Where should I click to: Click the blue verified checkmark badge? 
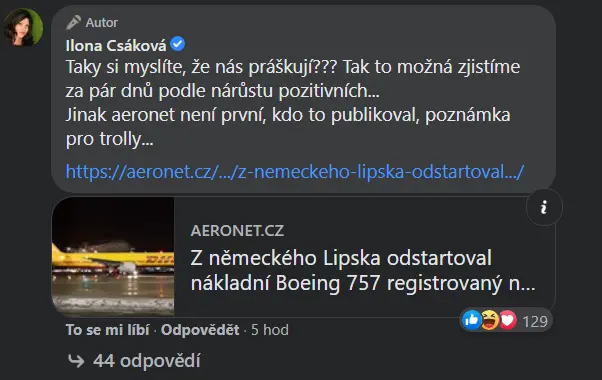click(x=177, y=44)
